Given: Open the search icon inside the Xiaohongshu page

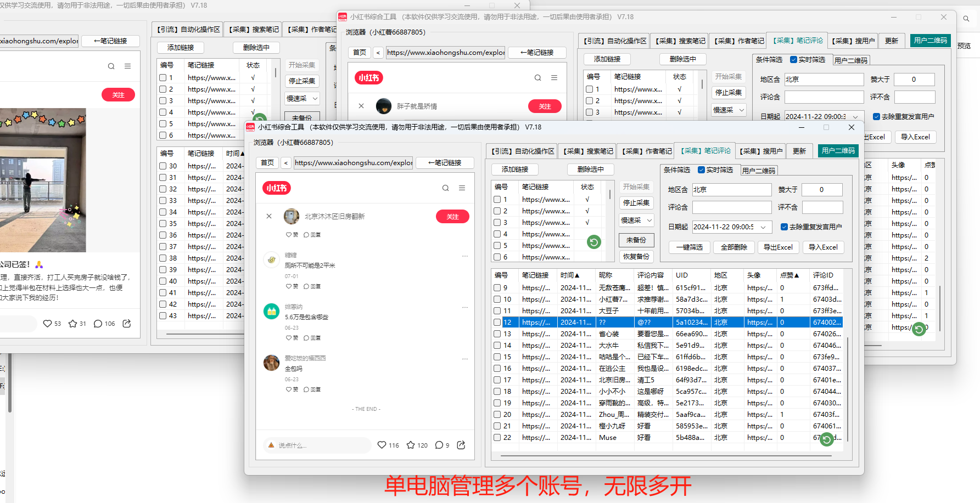Looking at the screenshot, I should pyautogui.click(x=445, y=188).
